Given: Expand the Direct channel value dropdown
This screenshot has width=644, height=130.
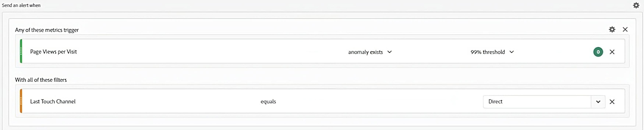Looking at the screenshot, I should point(598,102).
